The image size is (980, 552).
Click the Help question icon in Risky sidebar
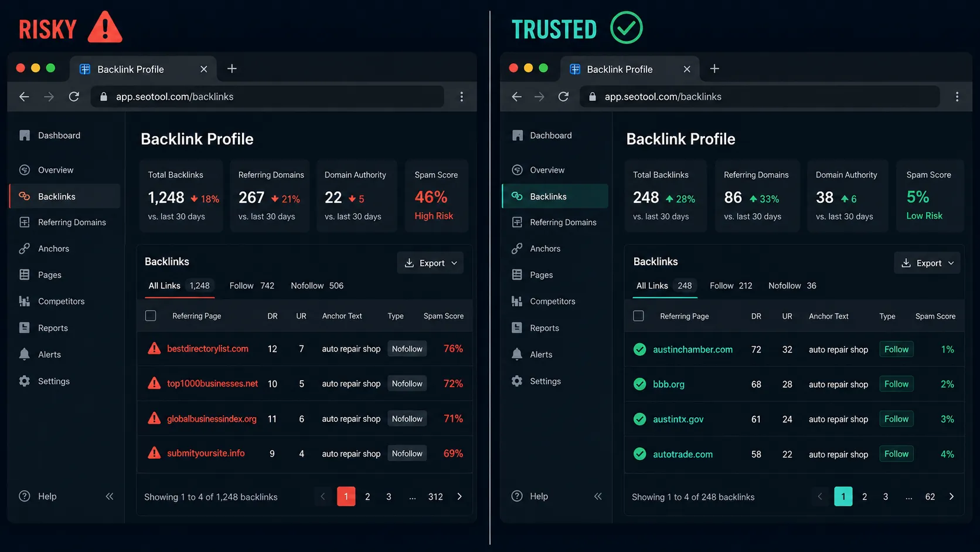click(x=24, y=496)
